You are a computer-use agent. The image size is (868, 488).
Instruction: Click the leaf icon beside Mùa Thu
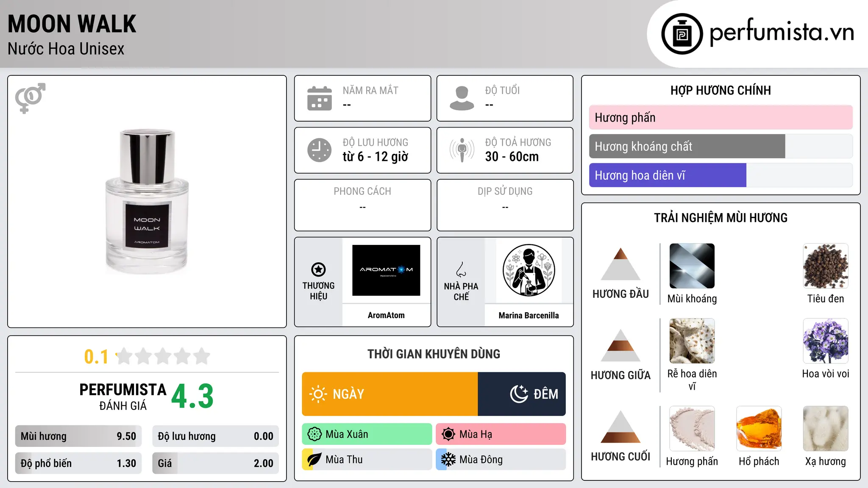[x=314, y=460]
